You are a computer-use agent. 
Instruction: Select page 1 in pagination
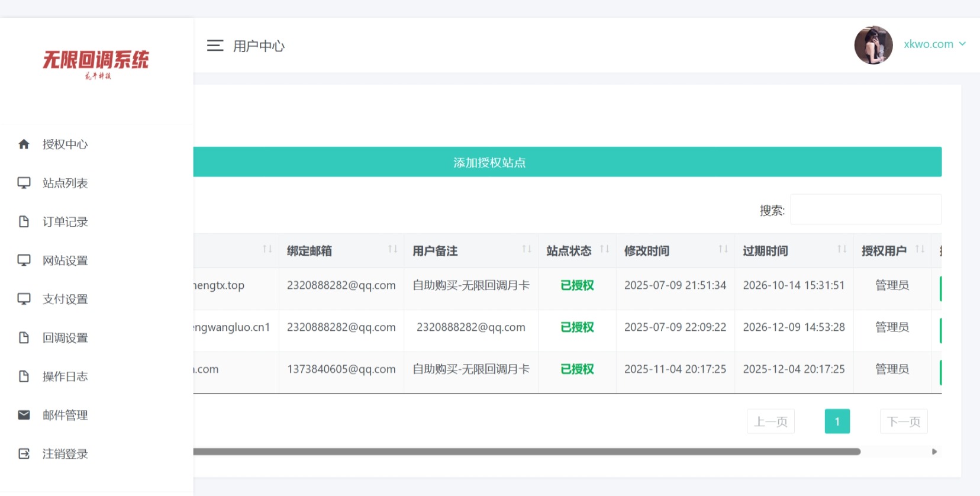(837, 421)
